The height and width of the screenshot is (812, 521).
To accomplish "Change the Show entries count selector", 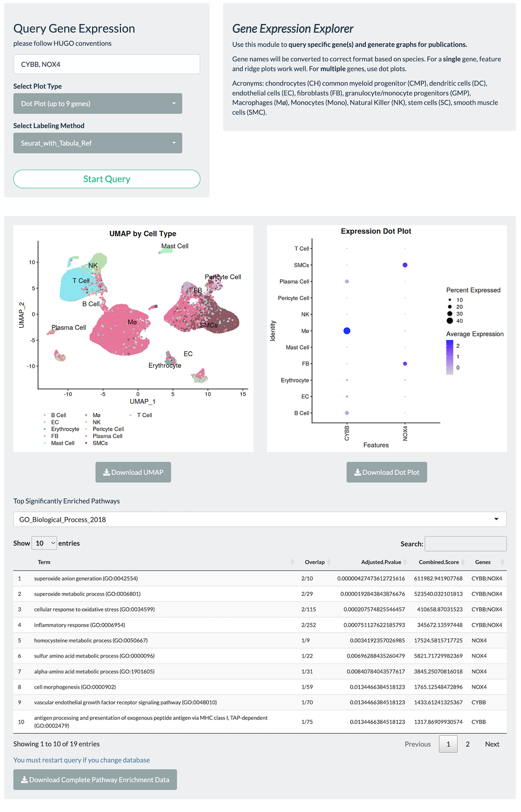I will tap(44, 543).
